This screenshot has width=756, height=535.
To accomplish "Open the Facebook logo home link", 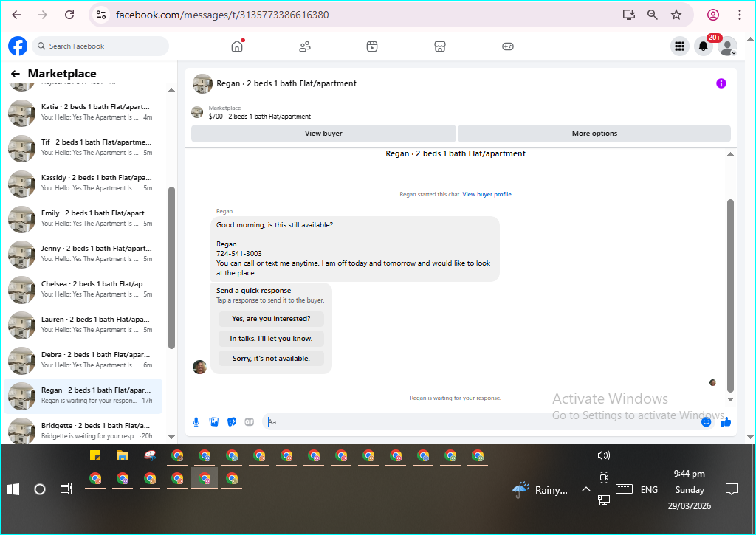I will 18,46.
